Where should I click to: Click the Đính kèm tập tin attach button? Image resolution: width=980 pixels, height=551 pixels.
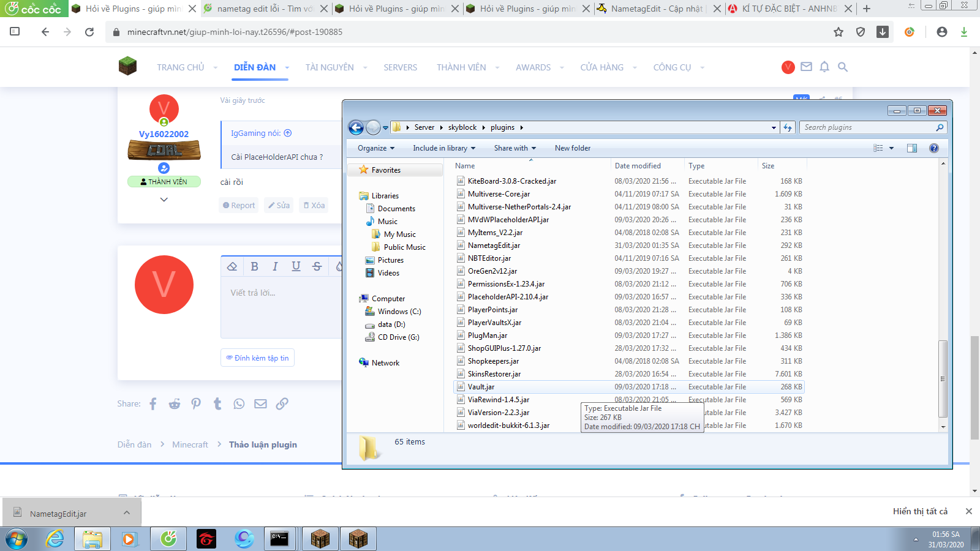257,358
